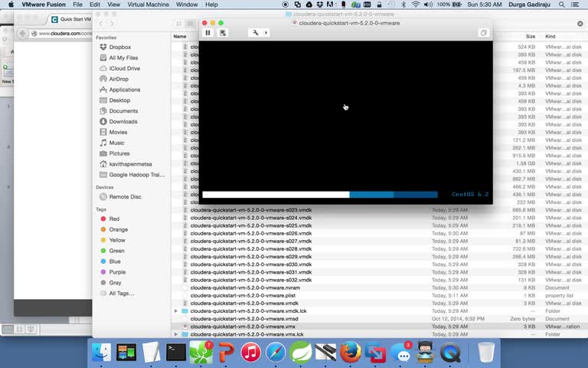
Task: Open iTunes from the Dock
Action: (x=250, y=353)
